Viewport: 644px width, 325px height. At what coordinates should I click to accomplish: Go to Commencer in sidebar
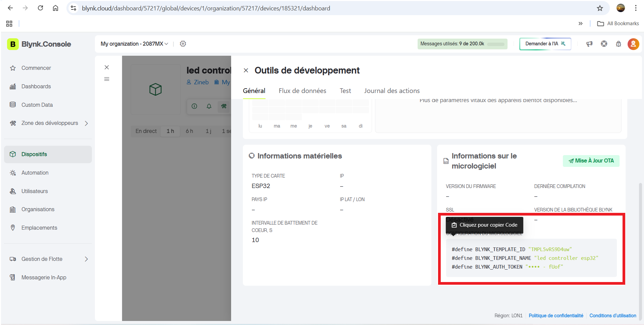48,68
